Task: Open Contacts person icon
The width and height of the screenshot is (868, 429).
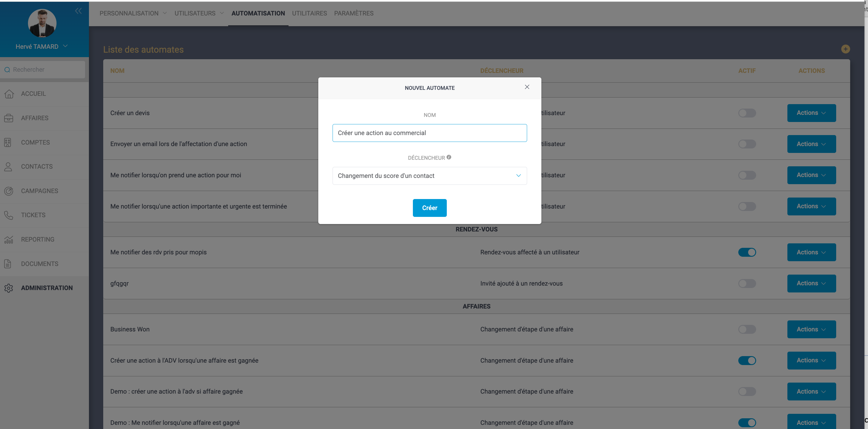Action: tap(8, 167)
